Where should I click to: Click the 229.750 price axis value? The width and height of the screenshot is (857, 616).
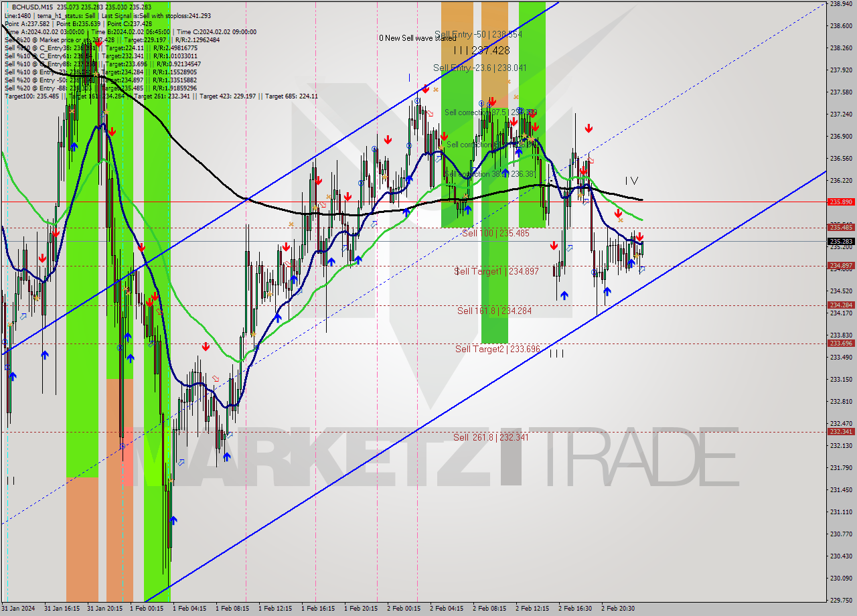(x=841, y=600)
